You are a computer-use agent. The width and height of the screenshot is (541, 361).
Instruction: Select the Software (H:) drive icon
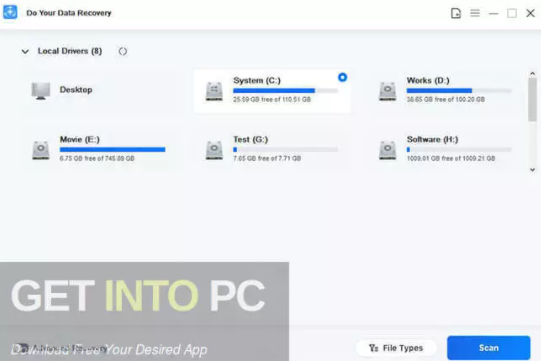[x=387, y=150]
